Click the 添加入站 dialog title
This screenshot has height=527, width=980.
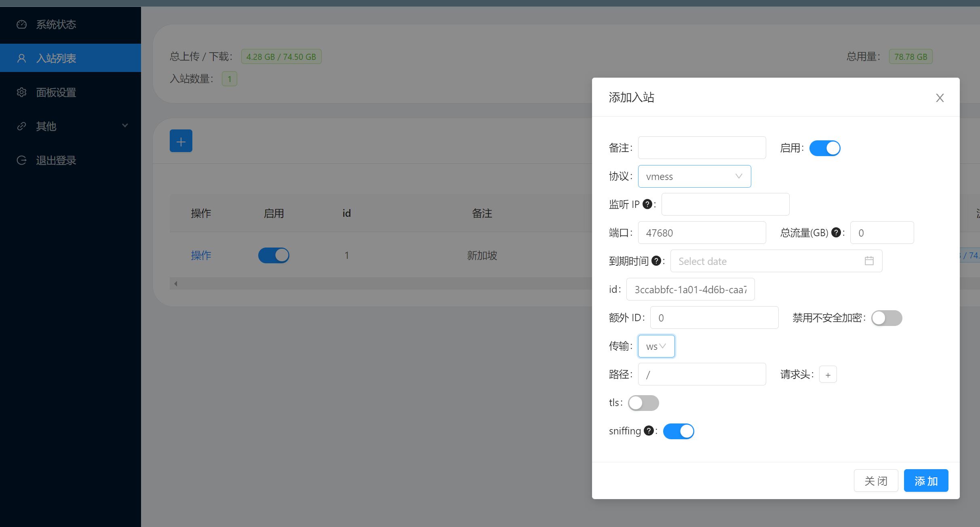click(631, 97)
